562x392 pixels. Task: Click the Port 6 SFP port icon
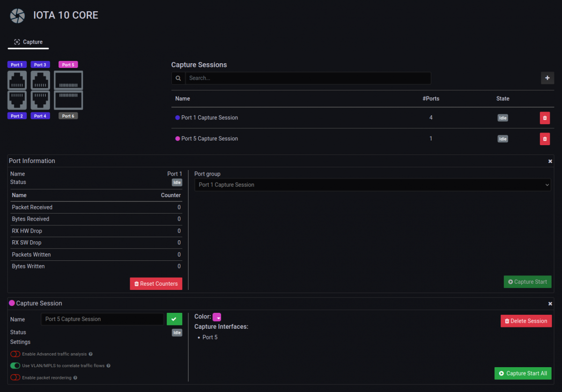click(x=68, y=100)
